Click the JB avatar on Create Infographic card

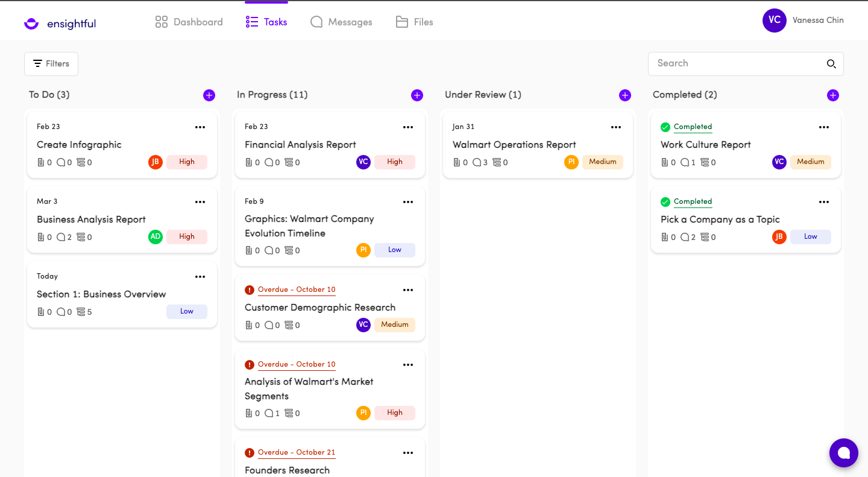coord(155,162)
